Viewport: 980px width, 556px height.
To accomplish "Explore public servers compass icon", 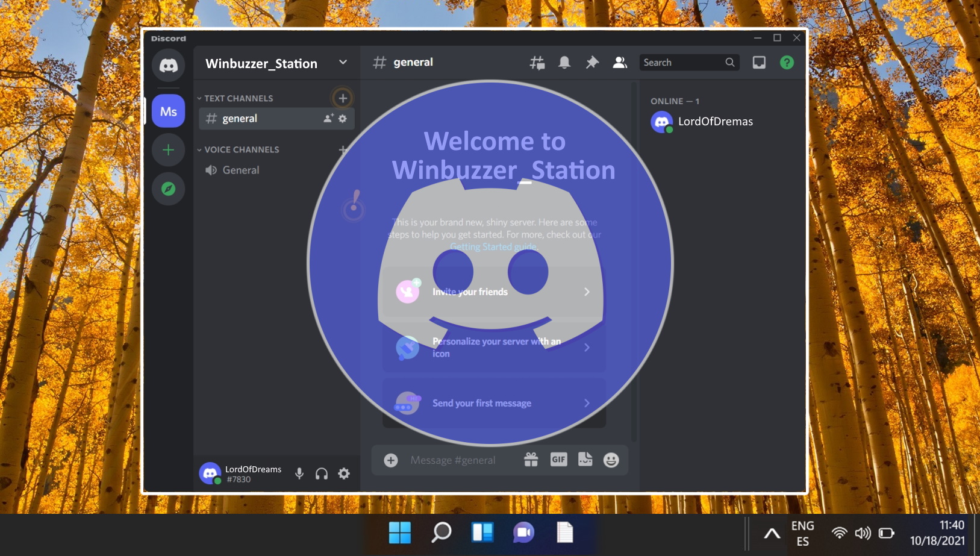I will coord(169,189).
